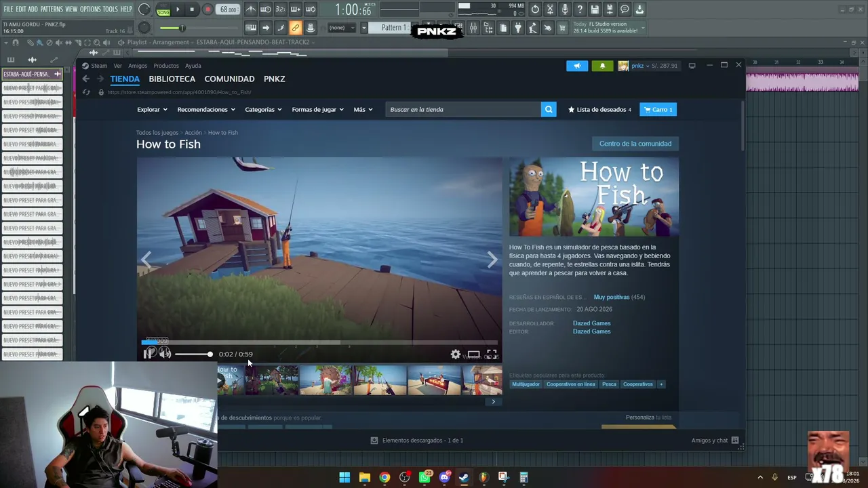The width and height of the screenshot is (868, 488).
Task: Click the Steam store search magnifier button
Action: (549, 110)
